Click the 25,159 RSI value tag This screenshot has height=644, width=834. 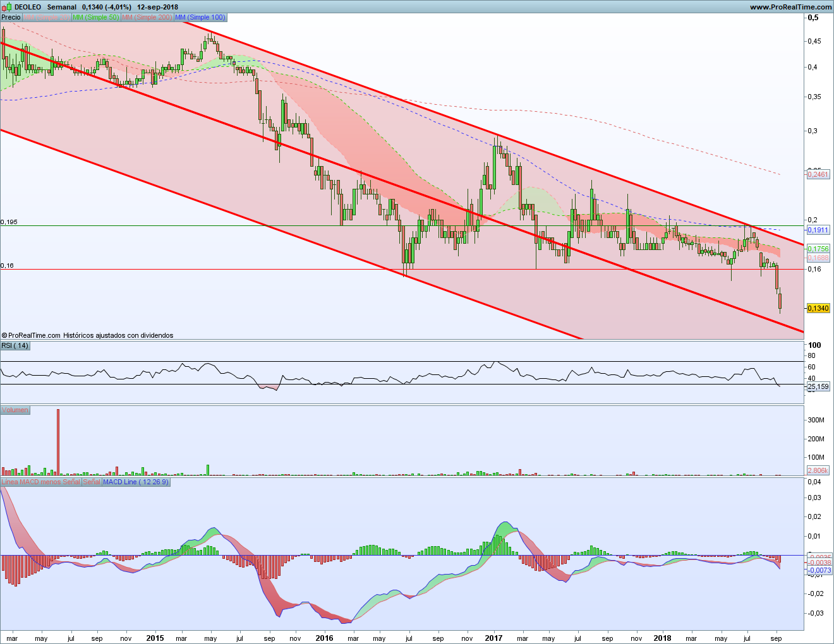(x=818, y=386)
